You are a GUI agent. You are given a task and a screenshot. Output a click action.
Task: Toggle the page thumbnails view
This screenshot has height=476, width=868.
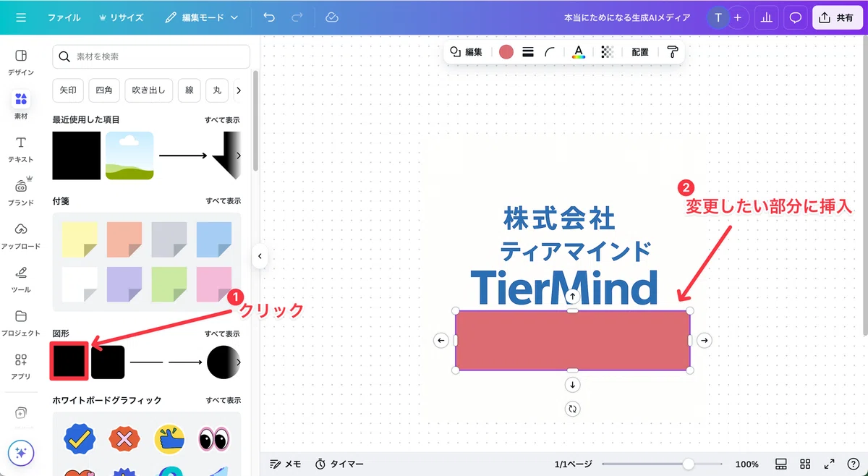pyautogui.click(x=781, y=464)
